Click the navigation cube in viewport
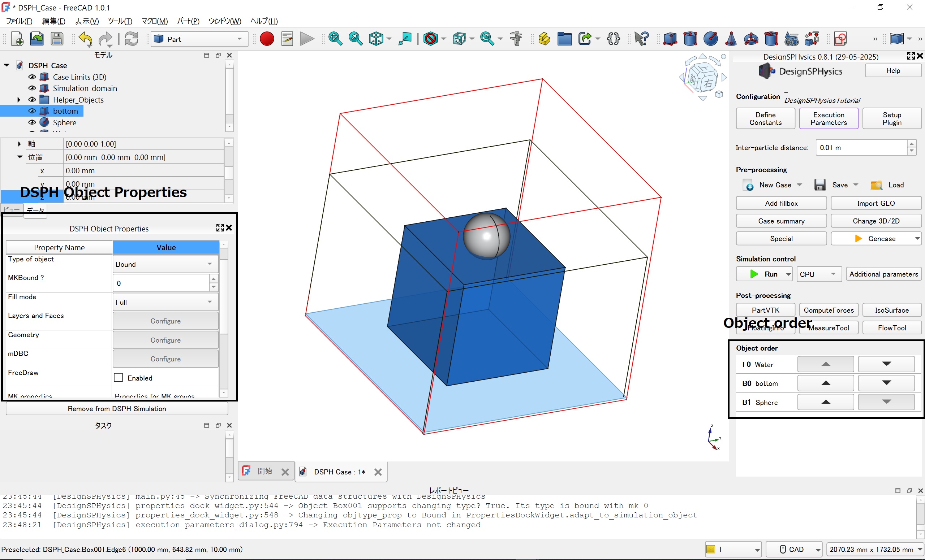925x560 pixels. 702,78
